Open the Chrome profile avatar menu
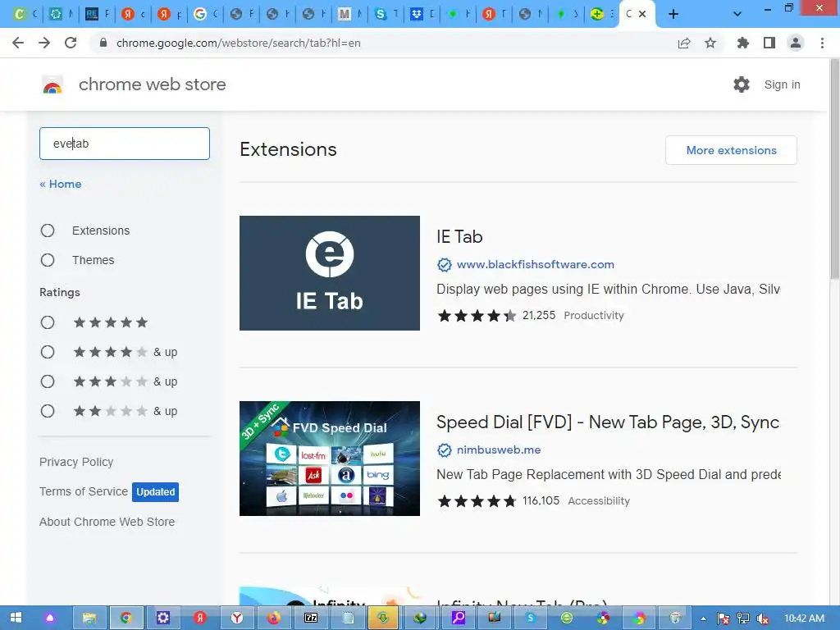Screen dimensions: 840x630 click(x=796, y=43)
